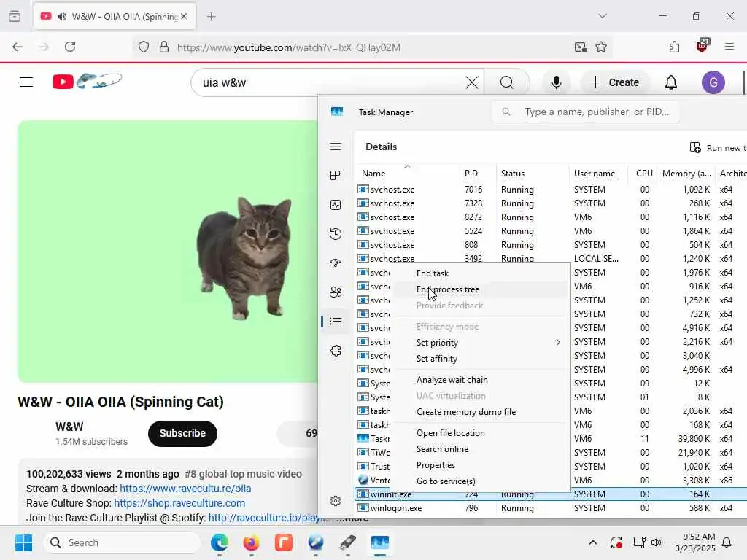Close the W&W OIIA tab
The image size is (747, 560).
(x=184, y=16)
